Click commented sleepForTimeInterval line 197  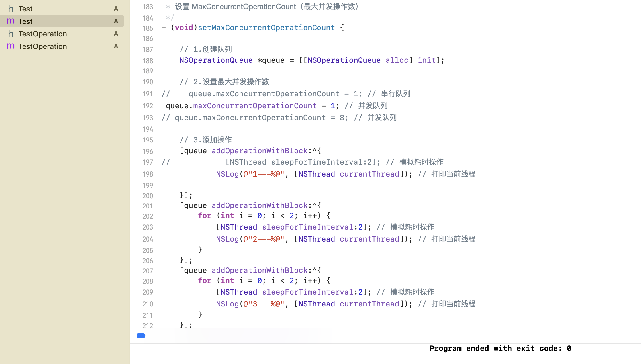(x=303, y=162)
